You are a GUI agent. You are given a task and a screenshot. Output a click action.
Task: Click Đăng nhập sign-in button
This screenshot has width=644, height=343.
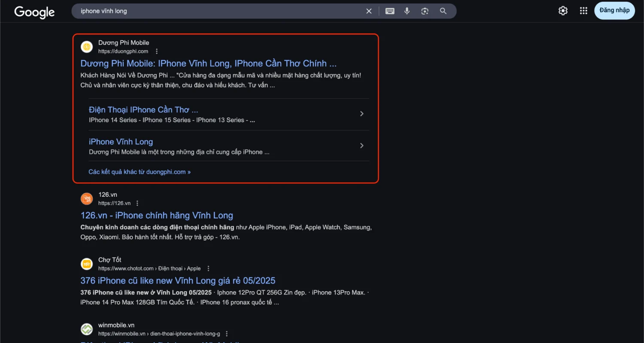coord(614,10)
